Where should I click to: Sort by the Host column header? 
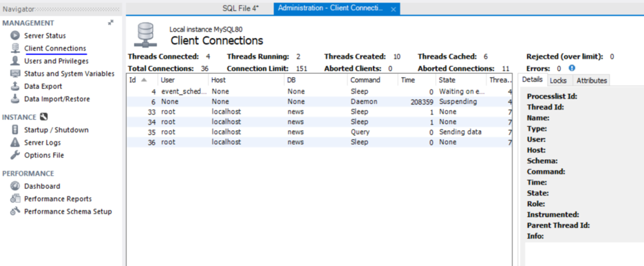pyautogui.click(x=246, y=80)
